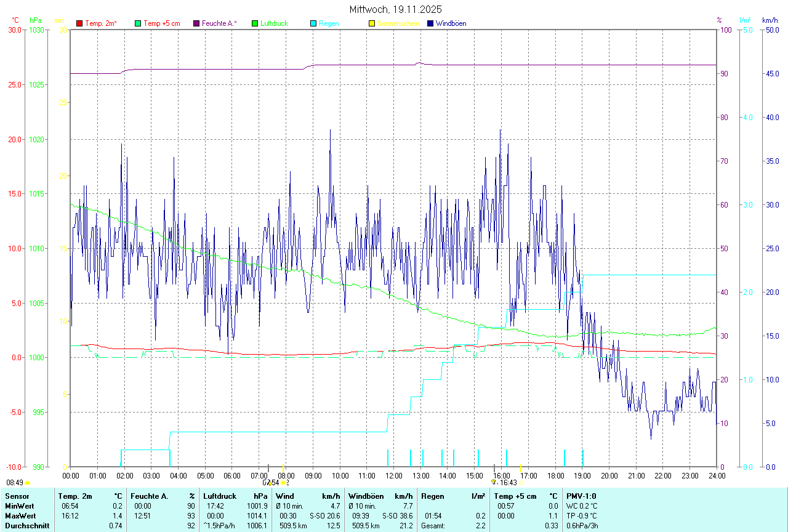This screenshot has width=788, height=532.
Task: Click the 12:00 label on the time axis
Action: (393, 476)
